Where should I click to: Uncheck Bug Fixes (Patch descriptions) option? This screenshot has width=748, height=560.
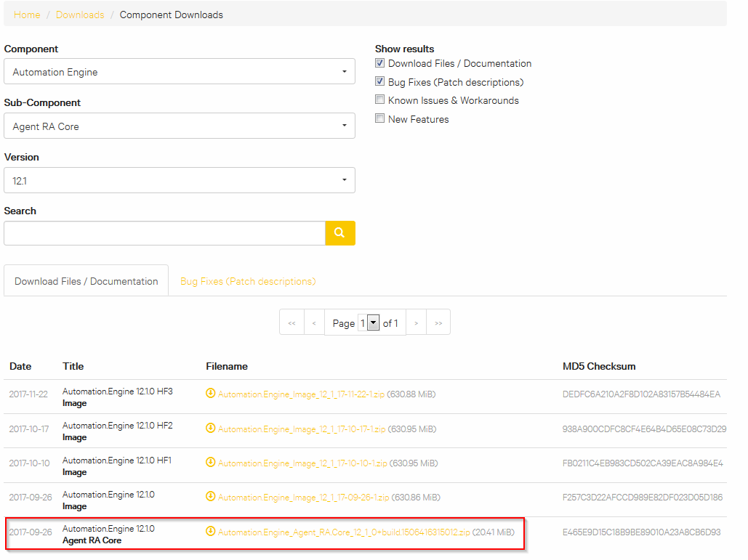pyautogui.click(x=379, y=81)
